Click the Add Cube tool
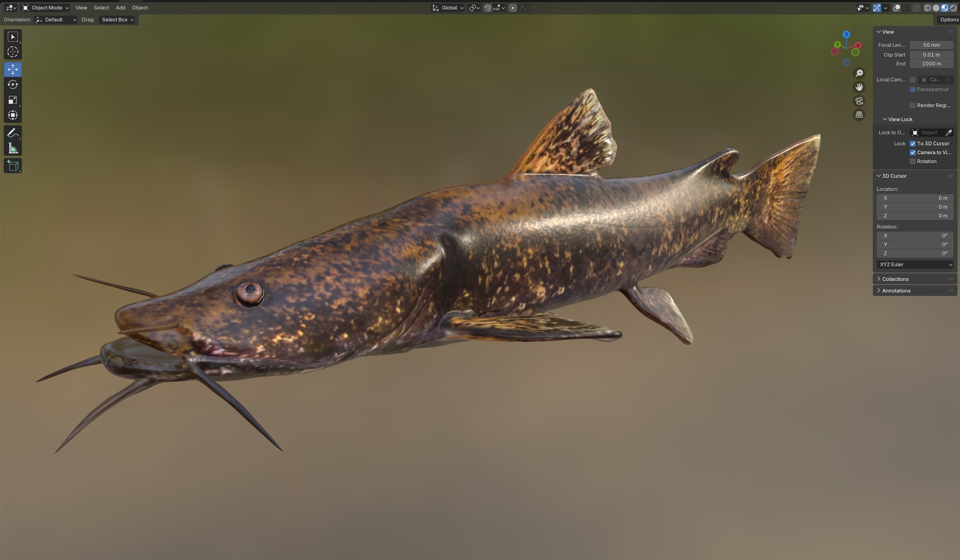This screenshot has width=960, height=560. (13, 166)
